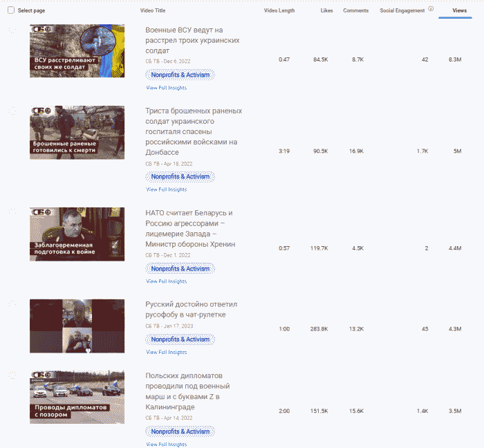The height and width of the screenshot is (448, 484).
Task: Click the Nonprofits & Activism tag on the 'Триста брошенных' video
Action: pos(180,176)
